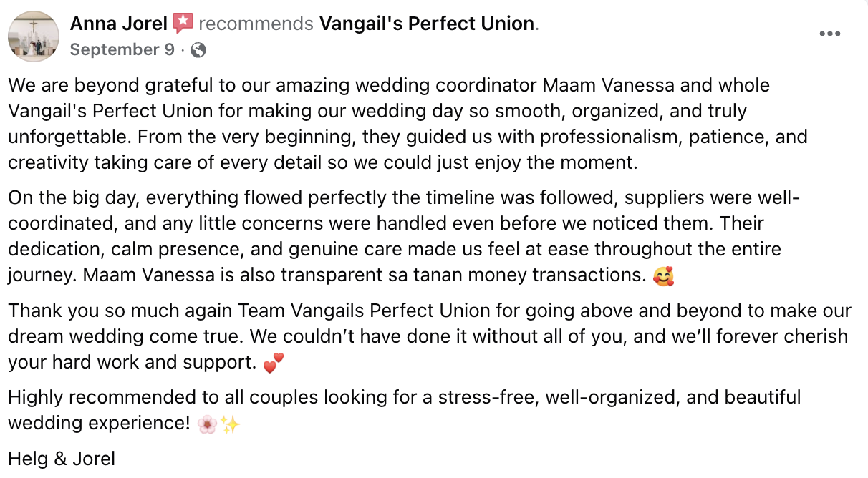Open Anna Jorel's profile picture
The width and height of the screenshot is (868, 478).
(x=33, y=36)
